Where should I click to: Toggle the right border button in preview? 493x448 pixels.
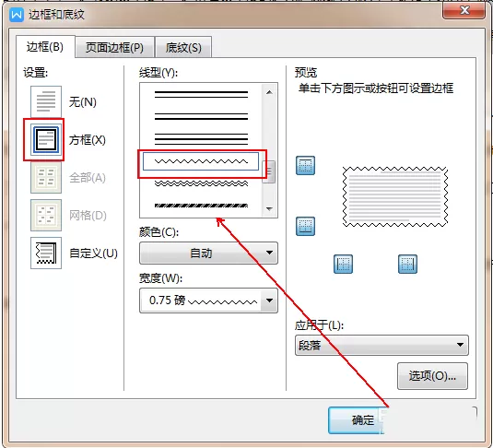[408, 264]
